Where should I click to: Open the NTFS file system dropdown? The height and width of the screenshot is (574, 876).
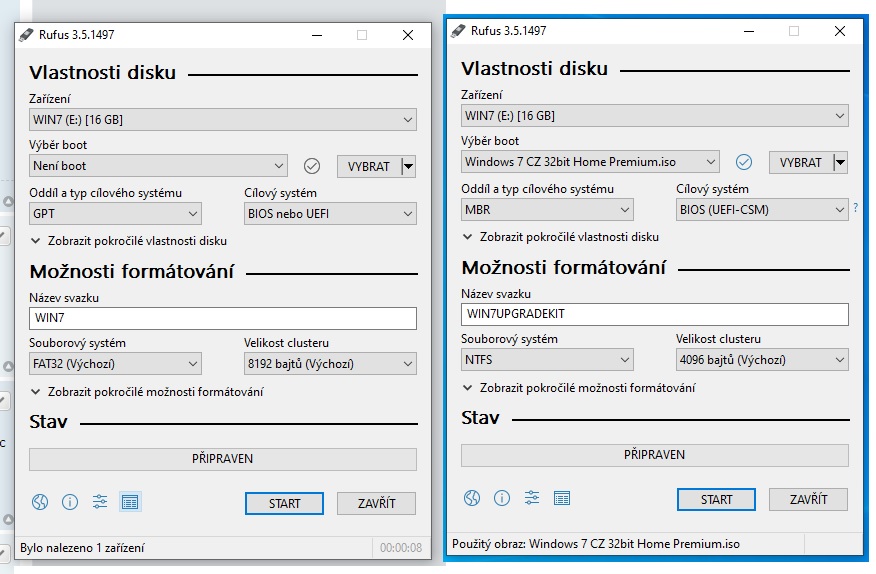547,360
